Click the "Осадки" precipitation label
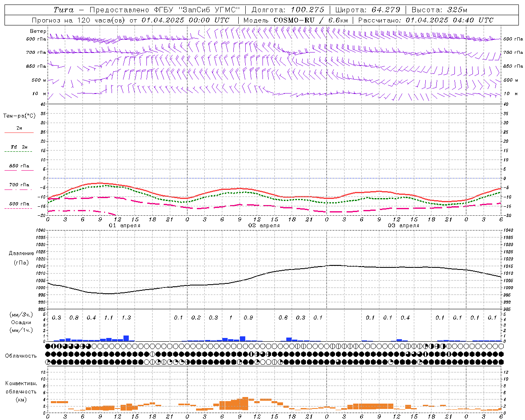Screen dimensions: 525x420 [21, 322]
